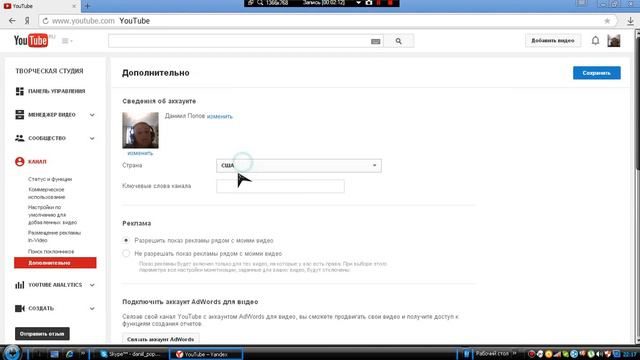Click 'изменить' link under profile photo

coord(140,153)
